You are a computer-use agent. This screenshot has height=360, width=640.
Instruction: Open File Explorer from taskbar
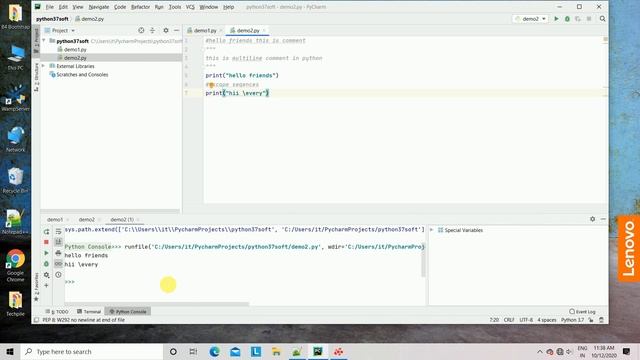tap(276, 351)
